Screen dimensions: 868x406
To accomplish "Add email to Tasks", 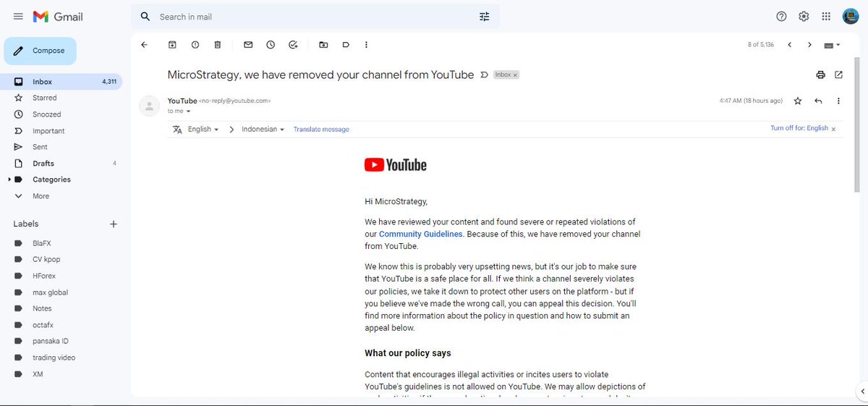I will click(x=293, y=44).
